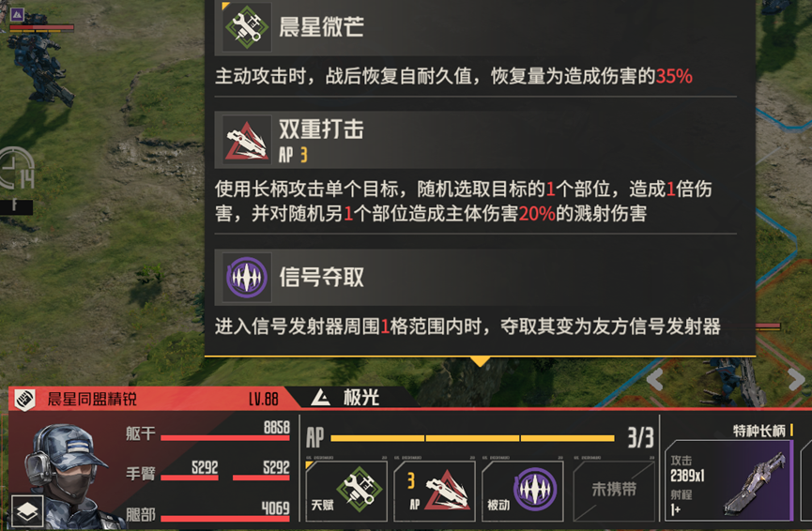Click the 晨星同盟精锐 header label
This screenshot has height=531, width=812.
point(92,399)
